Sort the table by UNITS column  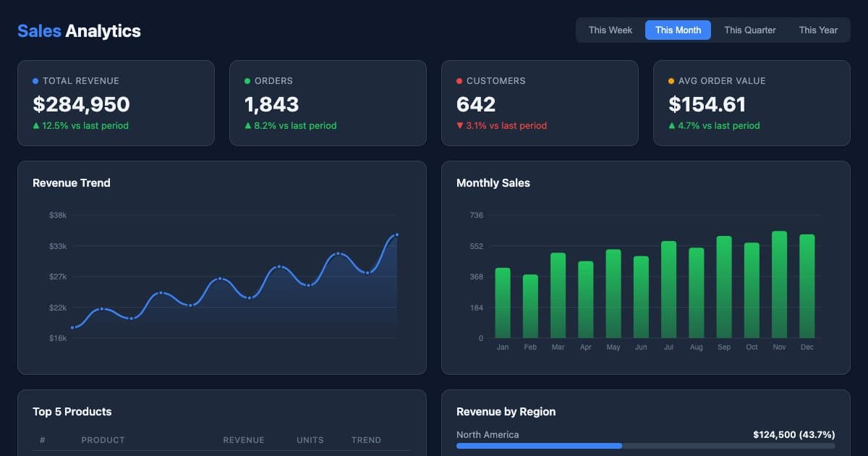(310, 440)
